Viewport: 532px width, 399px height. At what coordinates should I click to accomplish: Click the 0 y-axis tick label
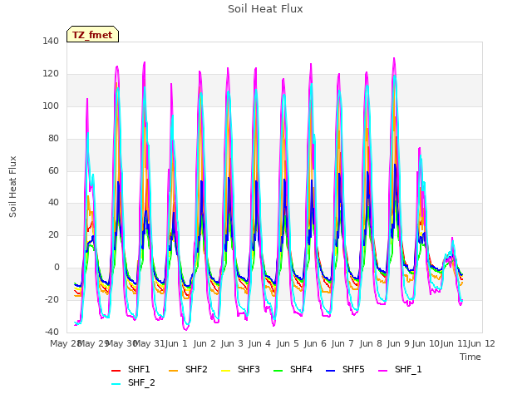[57, 268]
